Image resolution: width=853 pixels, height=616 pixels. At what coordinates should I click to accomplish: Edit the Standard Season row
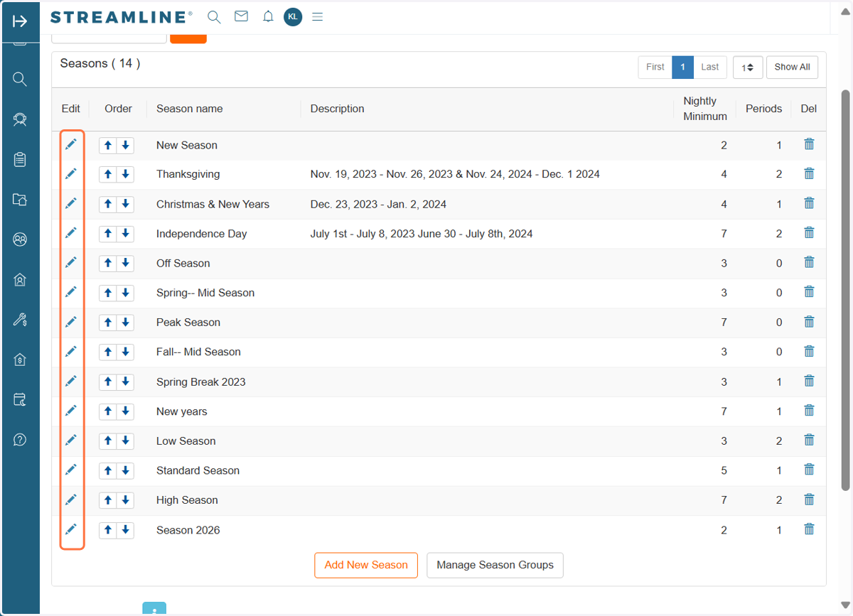tap(71, 470)
